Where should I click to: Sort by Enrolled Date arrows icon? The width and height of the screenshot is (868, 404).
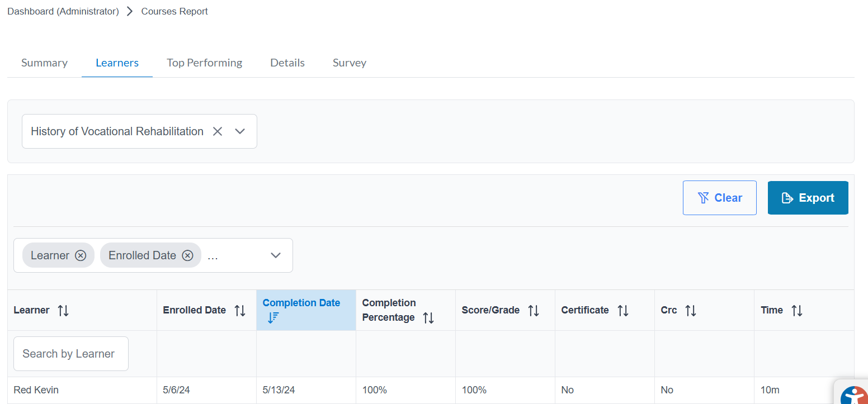click(240, 311)
